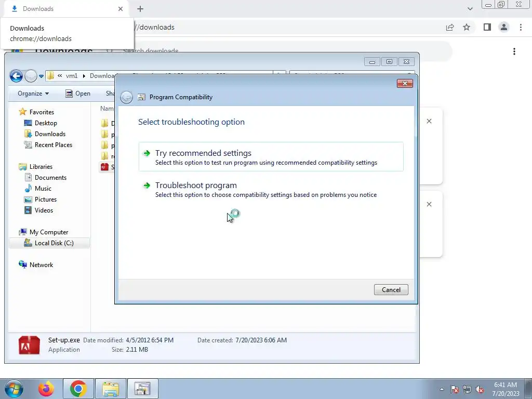Click the dialog's back arrow button
The height and width of the screenshot is (399, 532).
coord(126,97)
